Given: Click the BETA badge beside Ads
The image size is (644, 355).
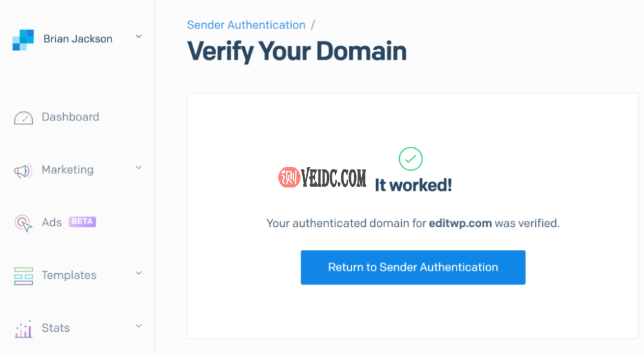Looking at the screenshot, I should pos(82,222).
